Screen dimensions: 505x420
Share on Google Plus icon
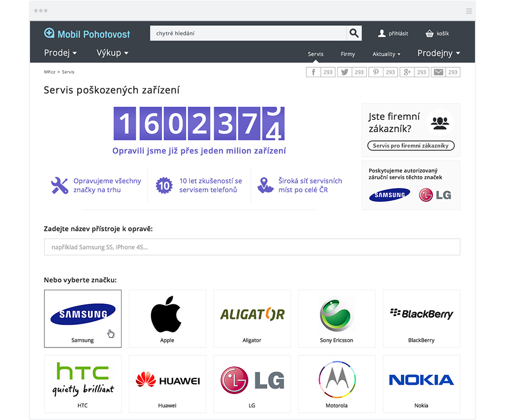click(x=407, y=72)
